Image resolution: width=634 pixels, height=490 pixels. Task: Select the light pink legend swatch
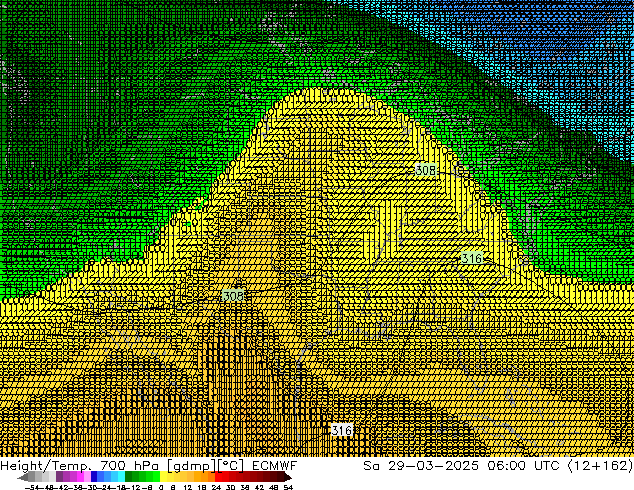click(87, 477)
